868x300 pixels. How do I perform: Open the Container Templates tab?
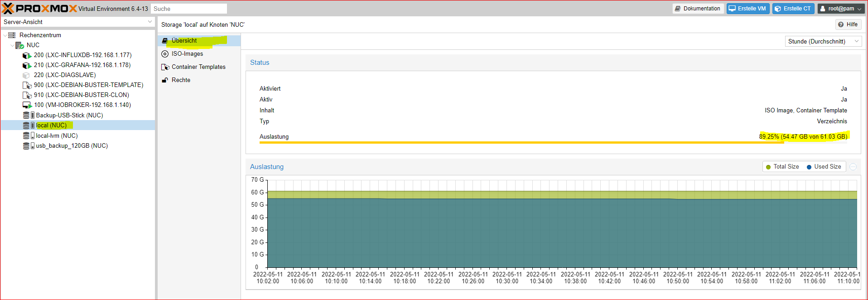199,67
